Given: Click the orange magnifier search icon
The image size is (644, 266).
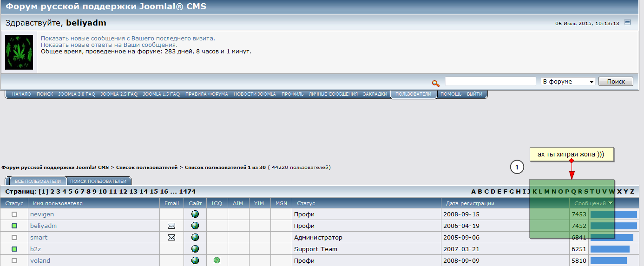Looking at the screenshot, I should click(x=435, y=83).
